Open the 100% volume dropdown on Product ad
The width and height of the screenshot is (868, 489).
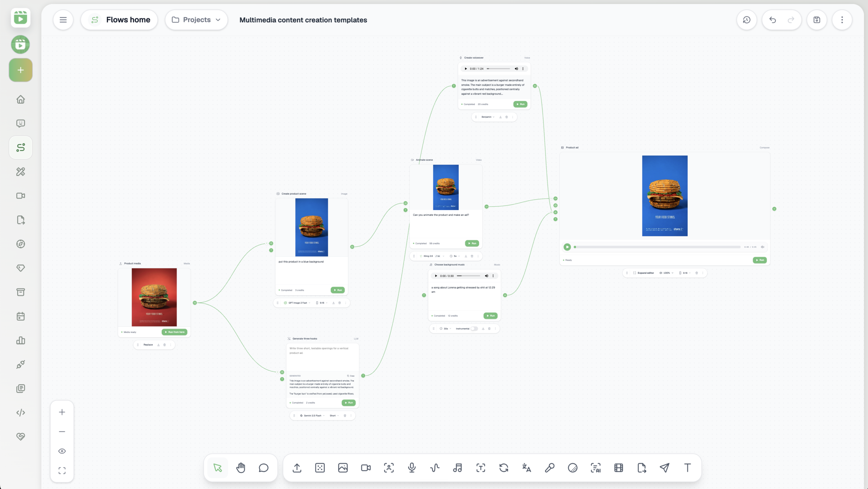pyautogui.click(x=666, y=273)
